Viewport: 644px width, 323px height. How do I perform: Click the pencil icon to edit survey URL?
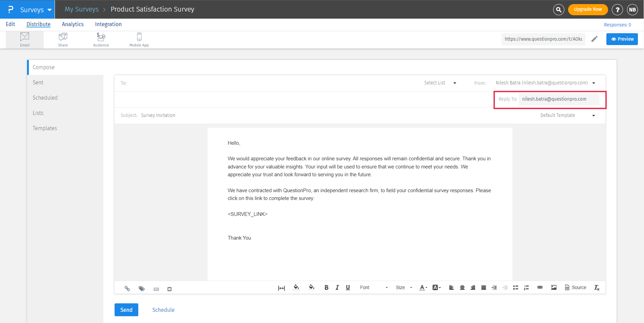pos(595,39)
